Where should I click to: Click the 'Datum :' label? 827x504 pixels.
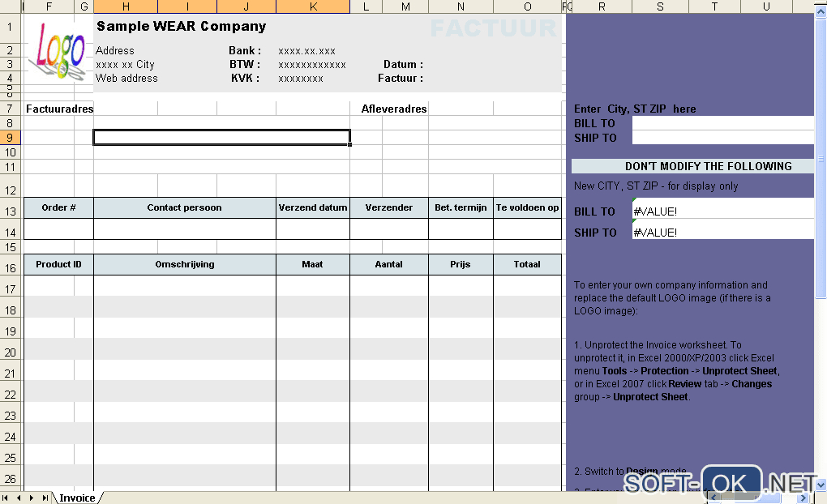tap(404, 64)
